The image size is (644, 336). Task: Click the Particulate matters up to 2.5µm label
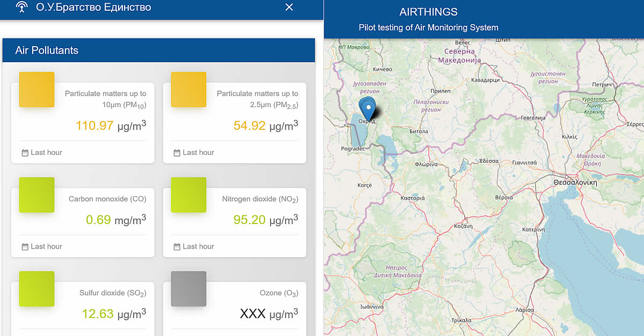258,99
